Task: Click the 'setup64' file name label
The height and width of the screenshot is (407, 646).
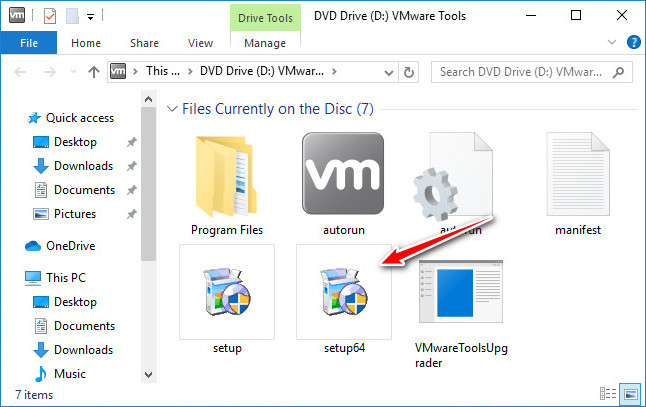Action: [344, 349]
